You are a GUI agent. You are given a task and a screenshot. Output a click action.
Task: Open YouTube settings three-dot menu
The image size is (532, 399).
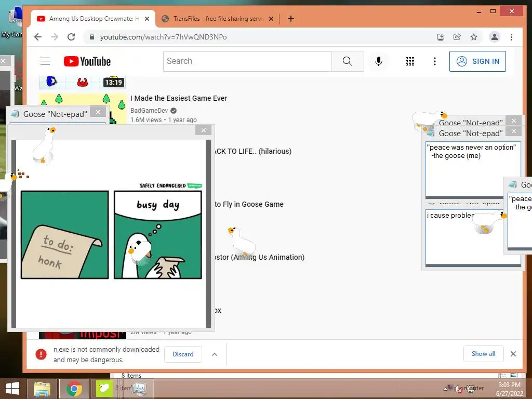[435, 61]
